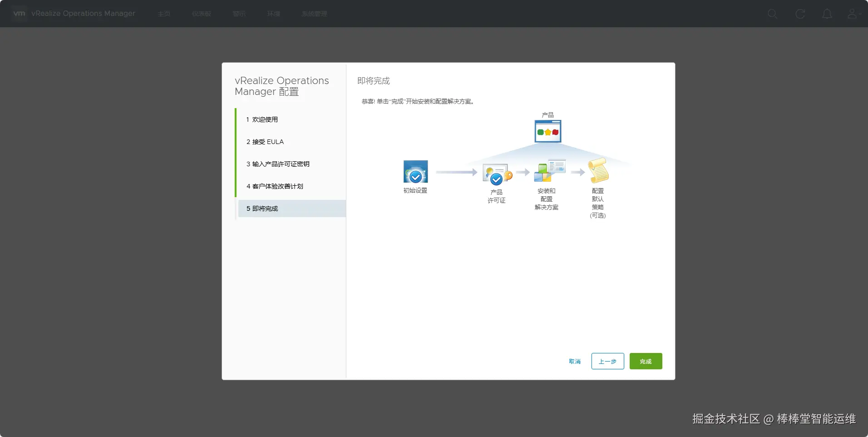Image resolution: width=868 pixels, height=437 pixels.
Task: Click the refresh icon in the header
Action: tap(800, 14)
